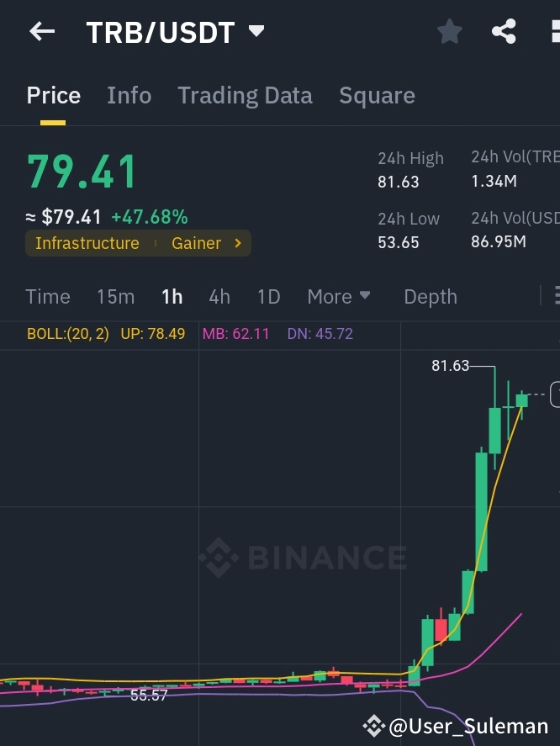The image size is (560, 746).
Task: Expand the More timeframe dropdown
Action: click(339, 296)
